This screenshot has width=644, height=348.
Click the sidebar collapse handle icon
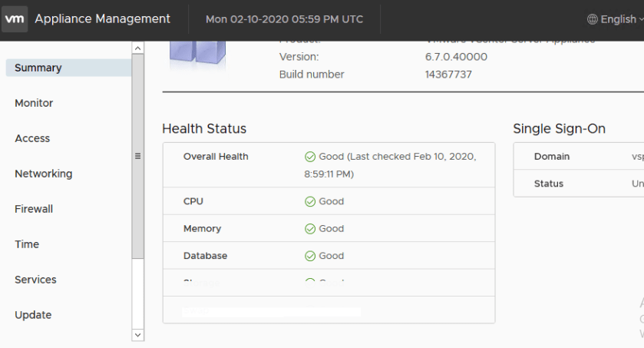[x=138, y=156]
